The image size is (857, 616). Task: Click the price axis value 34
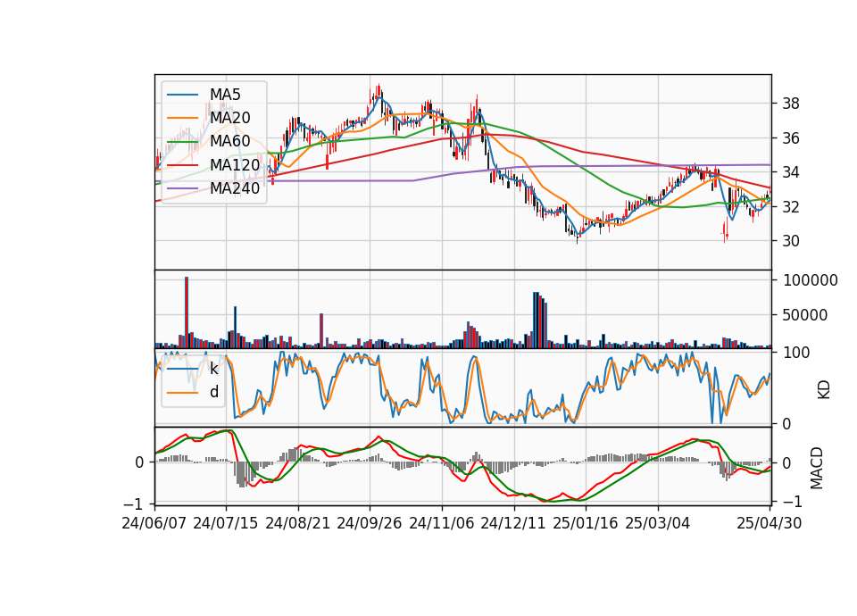tap(791, 172)
